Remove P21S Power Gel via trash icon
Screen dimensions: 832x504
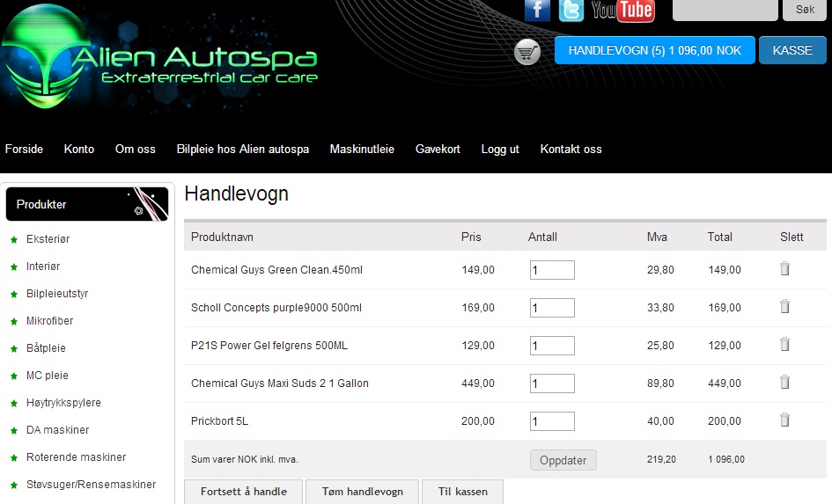click(784, 345)
